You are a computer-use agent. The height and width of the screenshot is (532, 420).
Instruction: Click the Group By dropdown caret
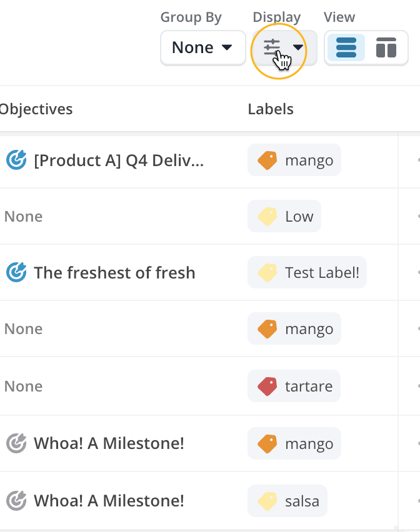(227, 47)
